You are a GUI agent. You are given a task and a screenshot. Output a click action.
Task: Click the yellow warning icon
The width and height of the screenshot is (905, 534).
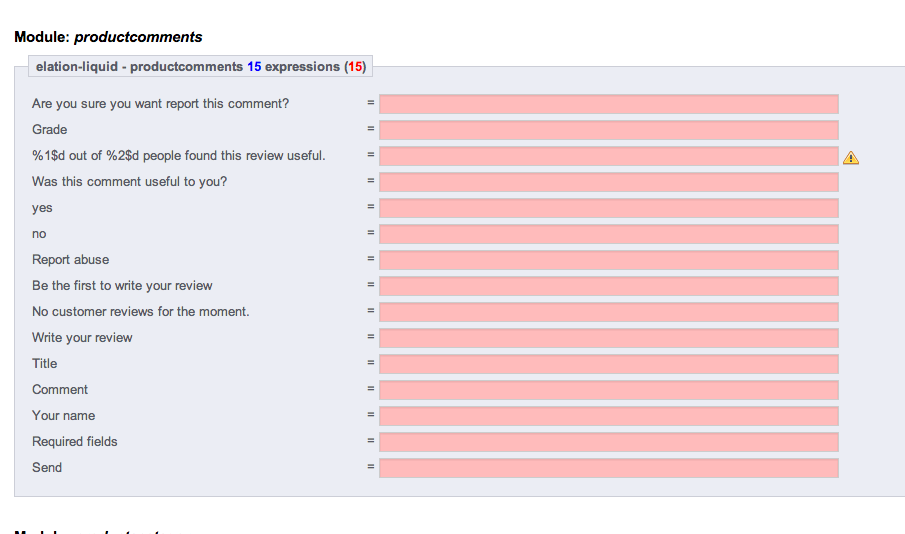coord(851,157)
